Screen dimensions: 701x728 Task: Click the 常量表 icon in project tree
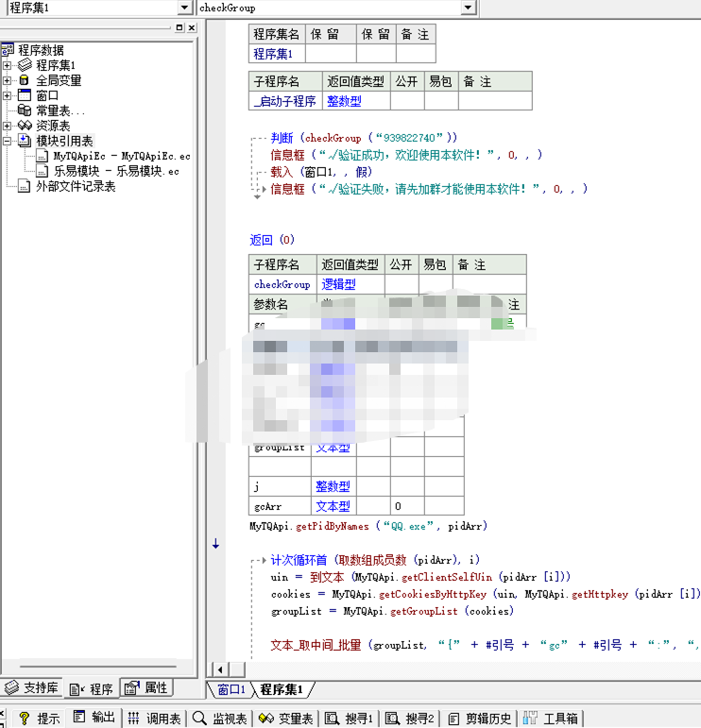click(x=25, y=110)
